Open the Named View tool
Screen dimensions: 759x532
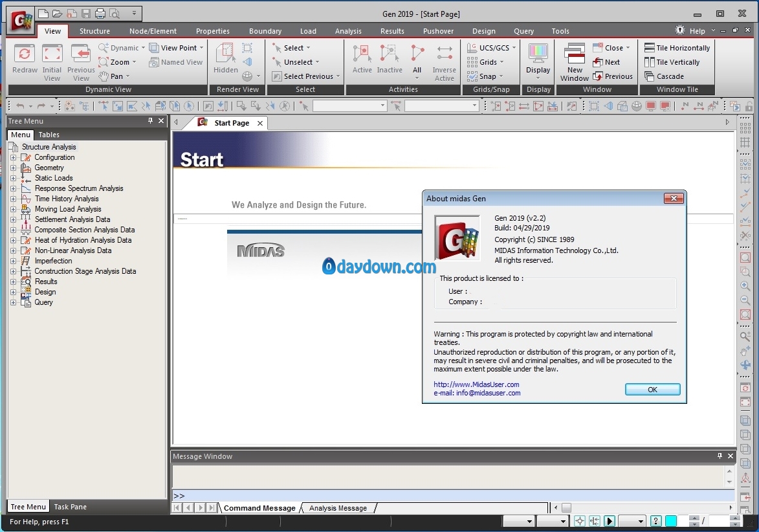(176, 62)
